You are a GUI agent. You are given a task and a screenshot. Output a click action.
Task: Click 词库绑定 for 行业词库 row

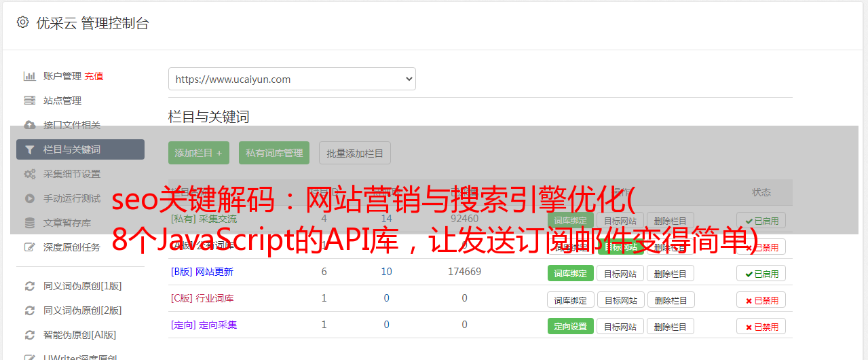tap(571, 300)
